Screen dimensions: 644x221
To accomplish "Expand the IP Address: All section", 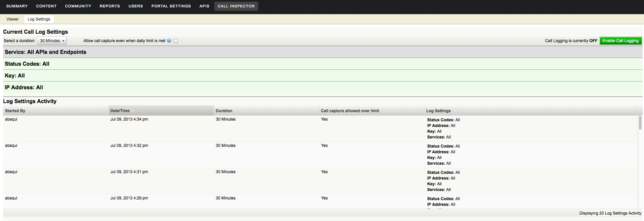I will point(323,87).
